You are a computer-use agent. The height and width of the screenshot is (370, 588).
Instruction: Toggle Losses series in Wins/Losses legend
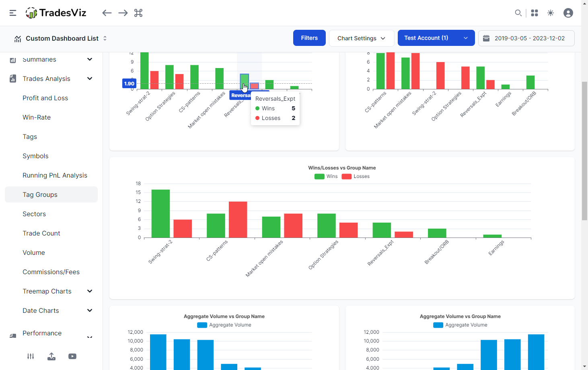pos(356,176)
